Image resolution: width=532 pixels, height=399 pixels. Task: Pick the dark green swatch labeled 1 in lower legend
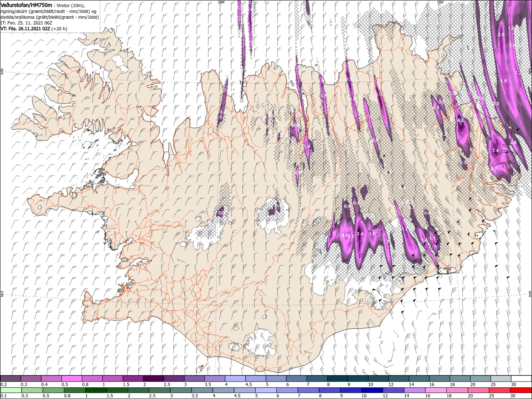[95, 390]
